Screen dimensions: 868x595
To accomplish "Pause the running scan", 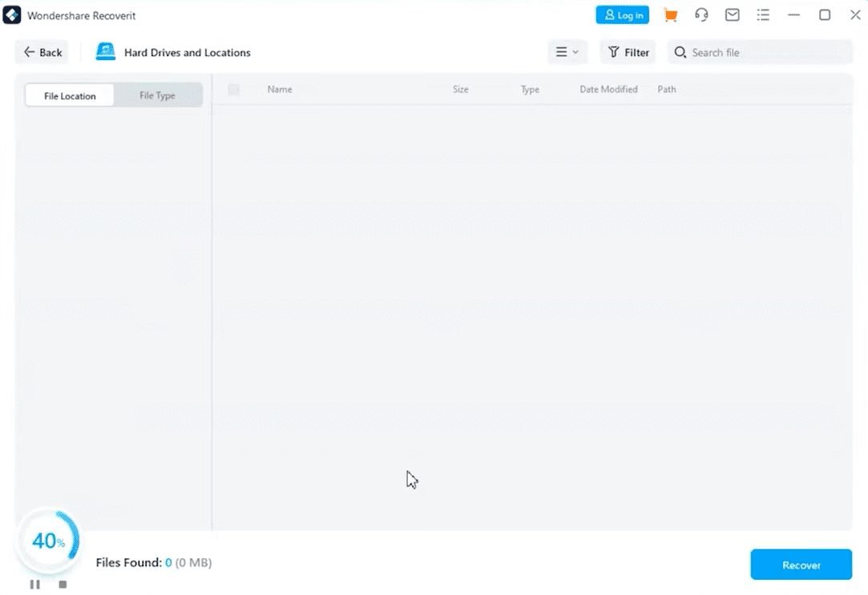I will click(34, 585).
